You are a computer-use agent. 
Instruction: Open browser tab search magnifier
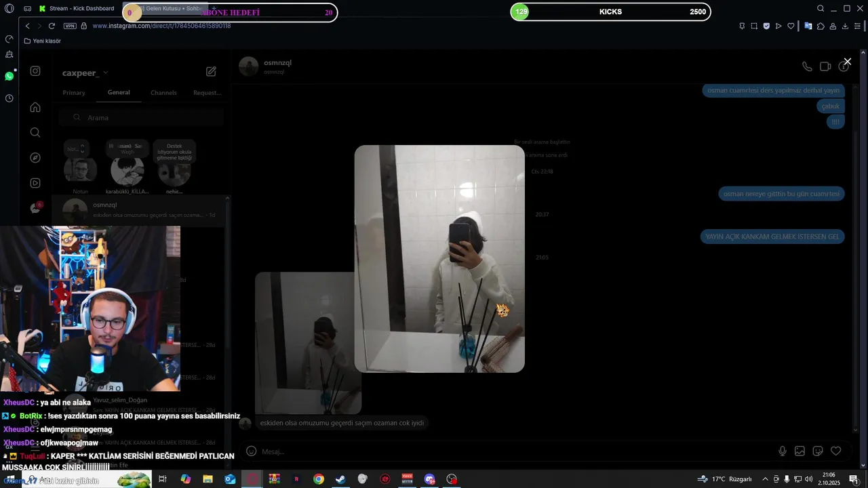(x=821, y=9)
